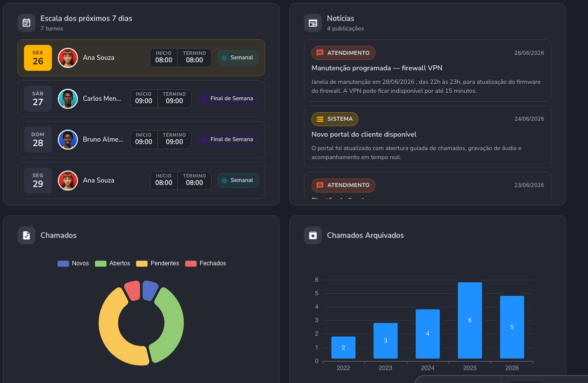Click the SÁB 27 date badge
Viewport: 588px width, 383px height.
(x=38, y=99)
